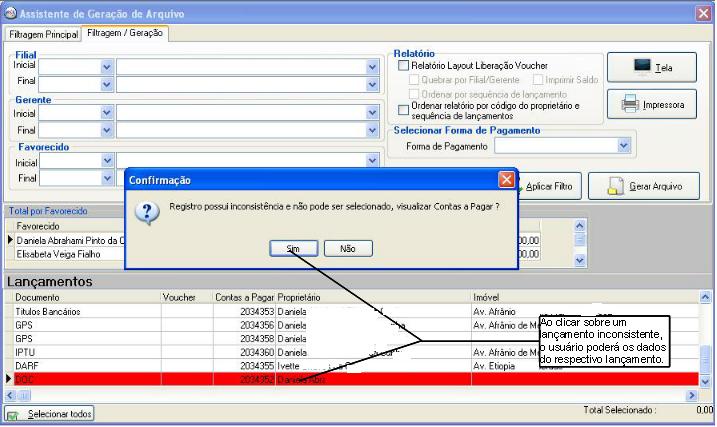Select the GPS row with conta 2034356
The image size is (717, 427).
356,325
